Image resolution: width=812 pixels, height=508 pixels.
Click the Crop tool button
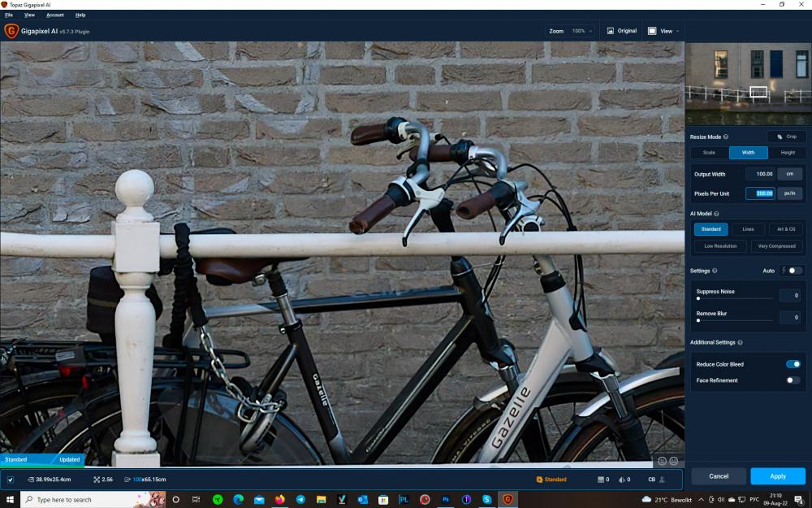(x=786, y=137)
